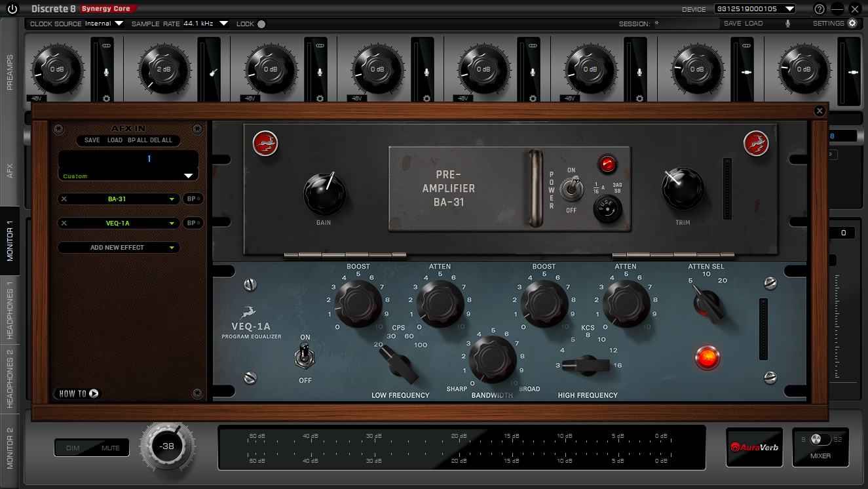Click the session SAVE button
The image size is (868, 489).
[732, 24]
